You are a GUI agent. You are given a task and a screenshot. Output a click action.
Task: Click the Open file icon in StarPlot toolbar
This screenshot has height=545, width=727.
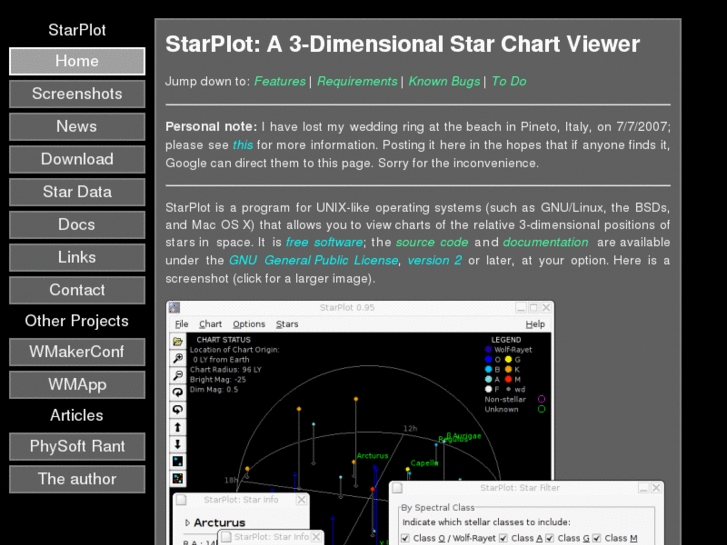[178, 341]
